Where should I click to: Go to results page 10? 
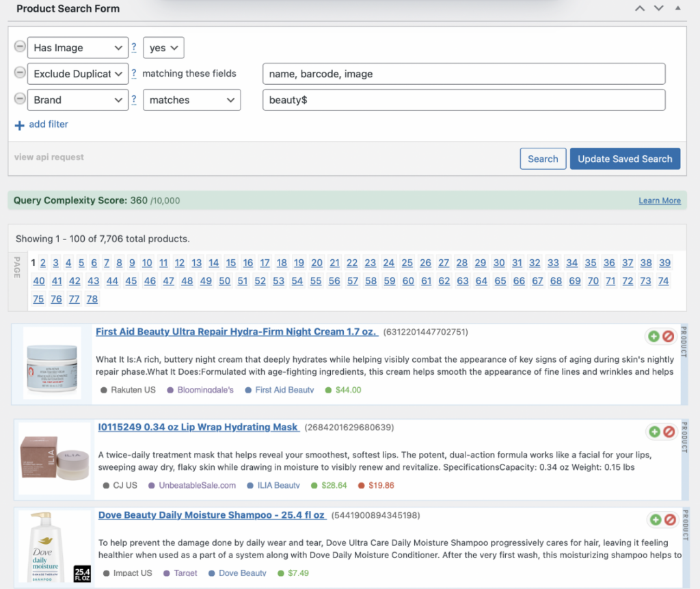(x=147, y=263)
